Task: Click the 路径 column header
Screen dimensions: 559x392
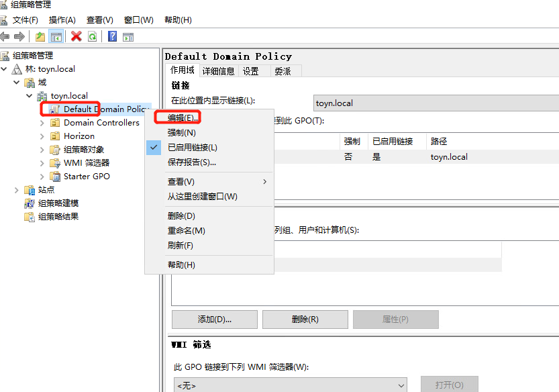Action: [493, 141]
